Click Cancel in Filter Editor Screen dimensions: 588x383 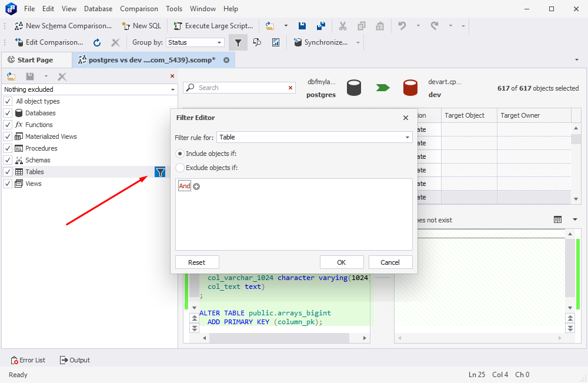tap(390, 262)
